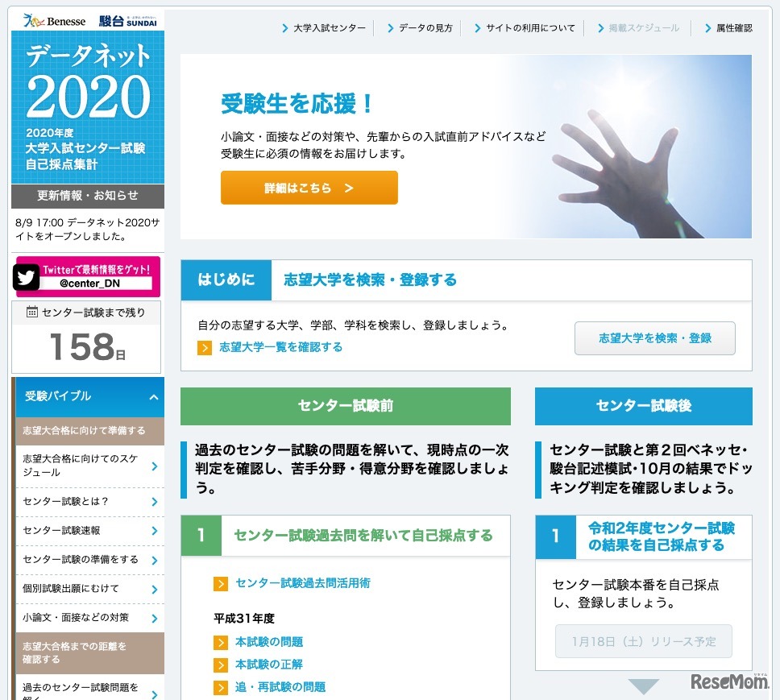
Task: Click the 志望大学を検索・登録 button
Action: pos(654,338)
